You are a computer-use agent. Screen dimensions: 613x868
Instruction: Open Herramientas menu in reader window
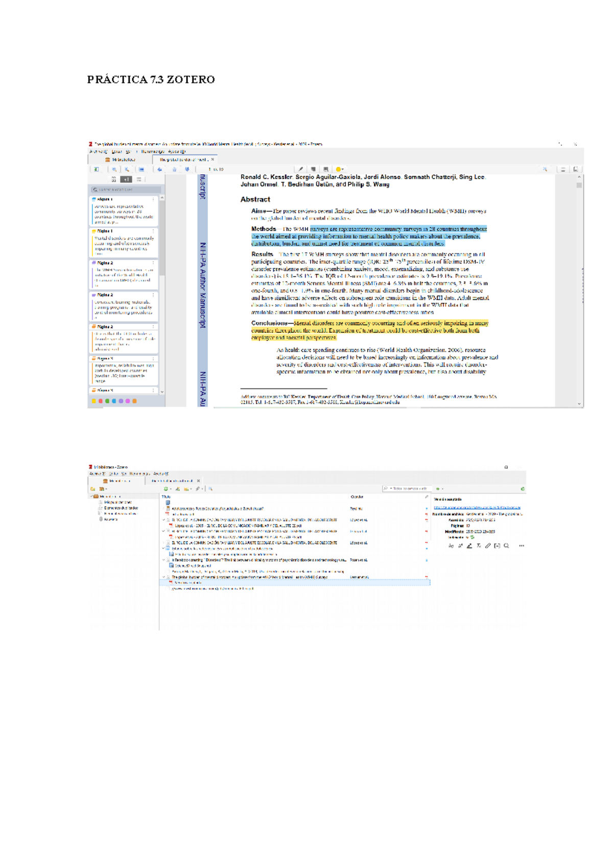click(x=153, y=152)
